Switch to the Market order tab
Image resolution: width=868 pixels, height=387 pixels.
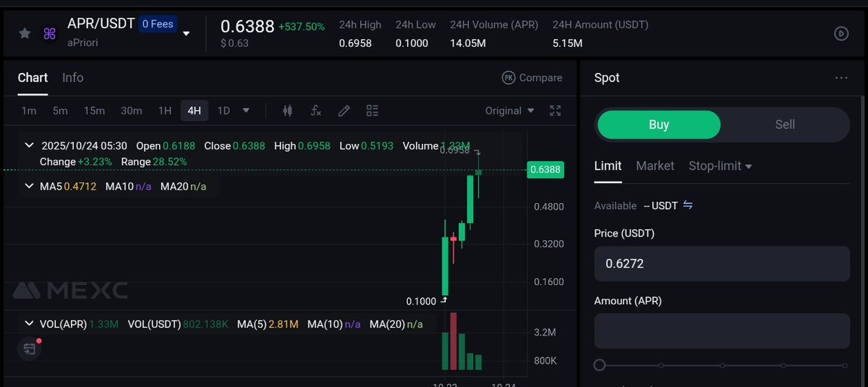[x=655, y=166]
